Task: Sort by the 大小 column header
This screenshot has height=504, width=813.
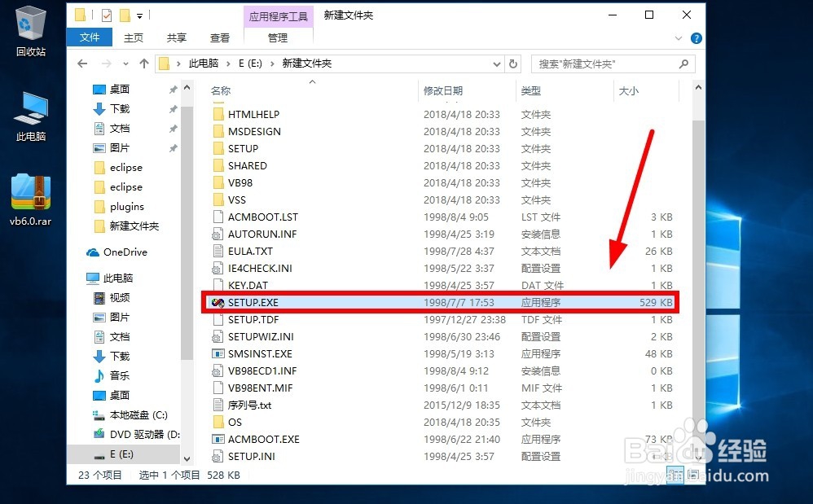Action: pyautogui.click(x=628, y=90)
